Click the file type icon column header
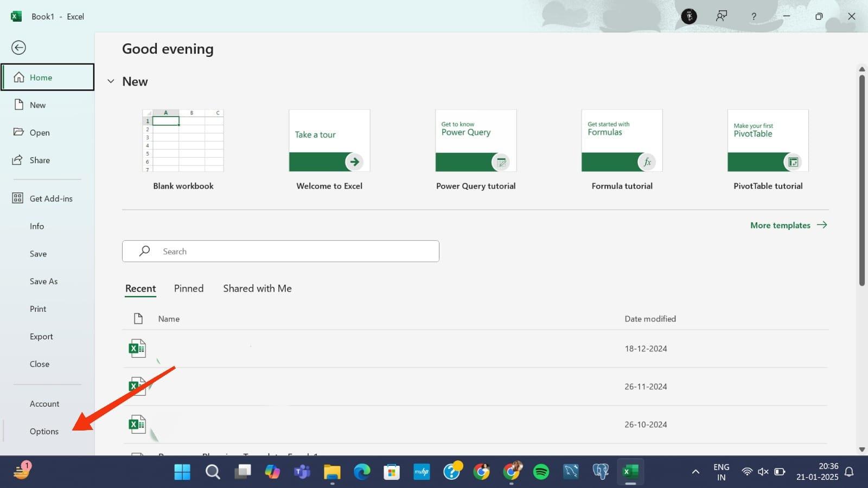The height and width of the screenshot is (488, 868). pos(138,318)
